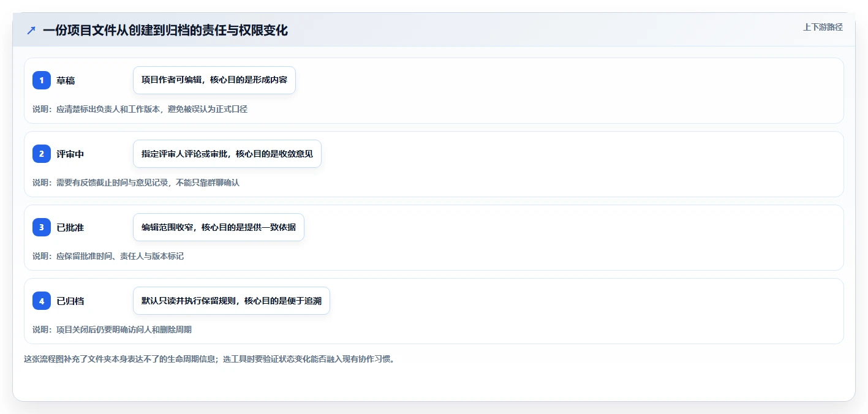This screenshot has height=414, width=868.
Task: Click the 上下游路径 label
Action: click(823, 27)
